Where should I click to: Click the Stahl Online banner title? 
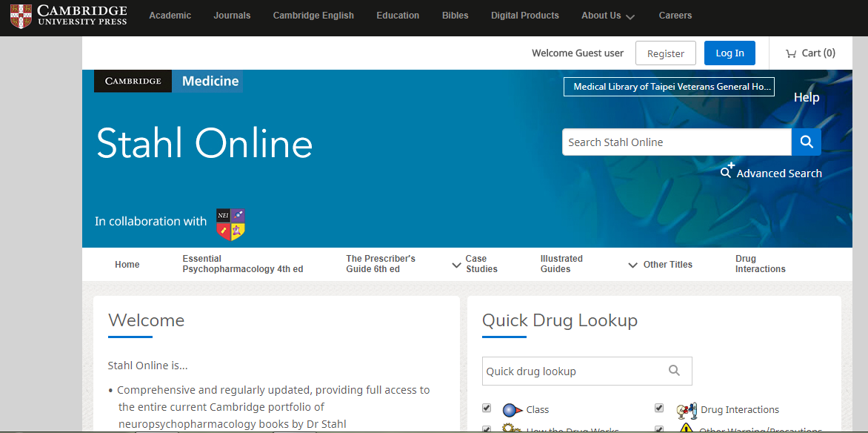click(x=204, y=143)
